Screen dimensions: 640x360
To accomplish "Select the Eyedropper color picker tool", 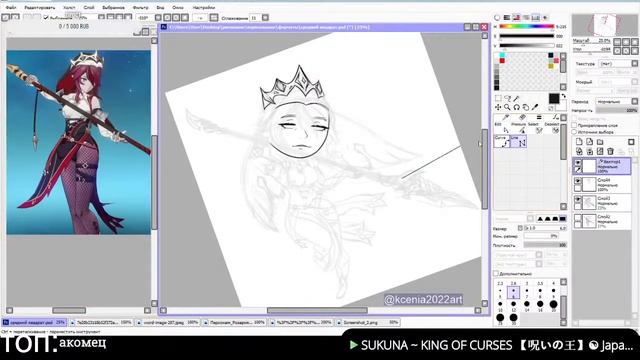I will 535,107.
